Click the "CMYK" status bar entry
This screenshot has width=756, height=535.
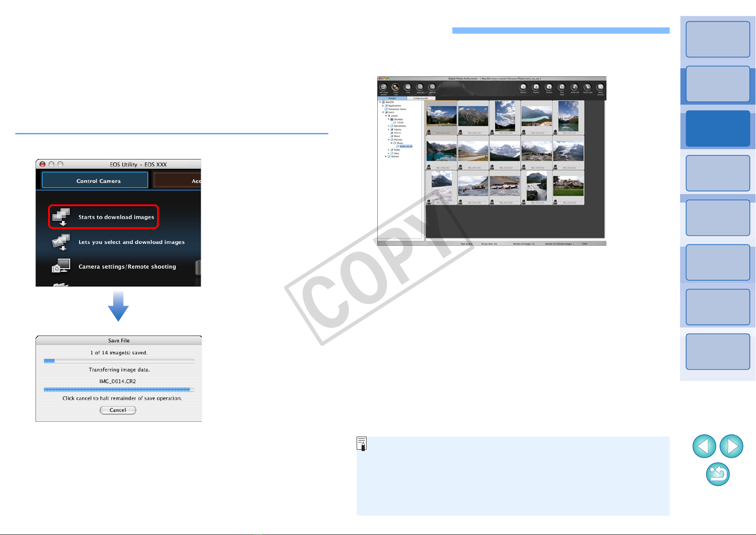585,244
